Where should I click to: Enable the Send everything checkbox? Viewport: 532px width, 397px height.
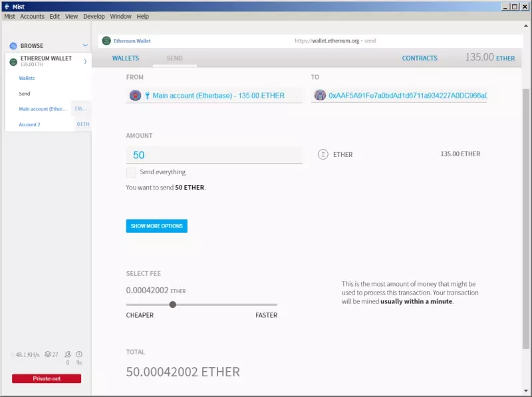[131, 172]
